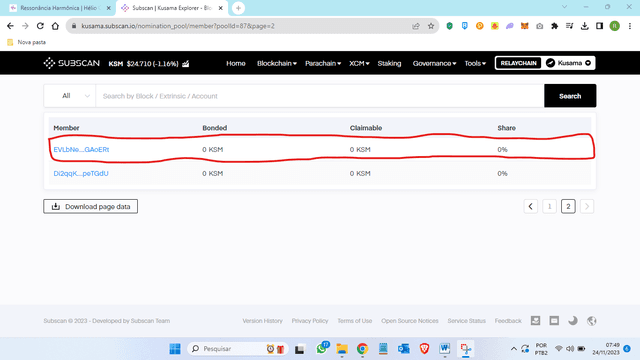Screen dimensions: 640x360
Task: Open the Version History link
Action: (x=262, y=321)
